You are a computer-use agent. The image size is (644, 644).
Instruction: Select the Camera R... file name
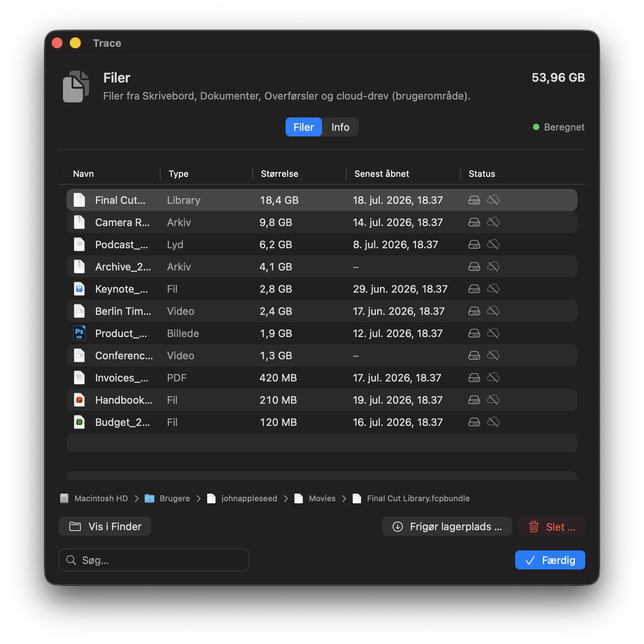point(122,222)
